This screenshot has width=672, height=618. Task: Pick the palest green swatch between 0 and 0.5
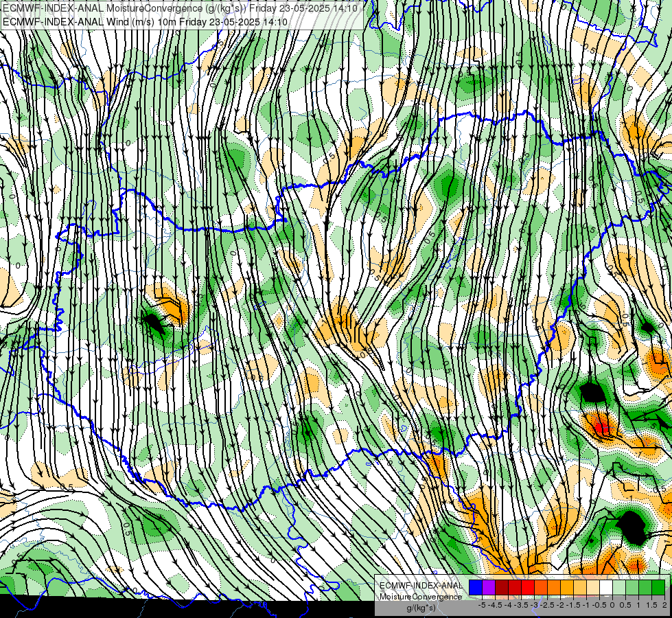tap(619, 588)
